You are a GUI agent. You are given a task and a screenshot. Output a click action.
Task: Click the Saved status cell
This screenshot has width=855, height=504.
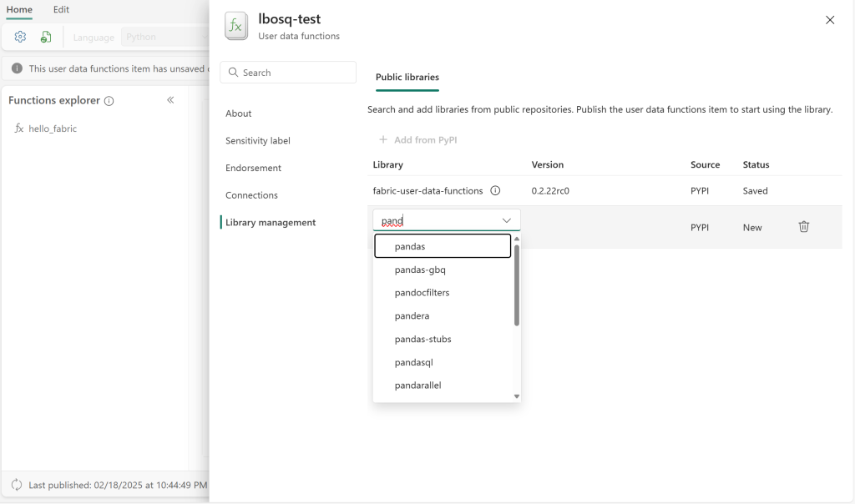coord(755,191)
